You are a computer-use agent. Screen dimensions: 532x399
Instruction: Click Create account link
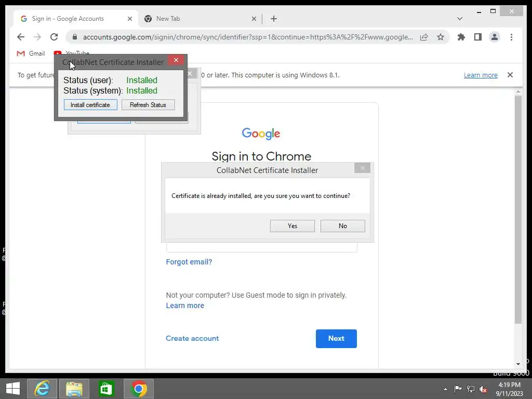click(x=192, y=338)
